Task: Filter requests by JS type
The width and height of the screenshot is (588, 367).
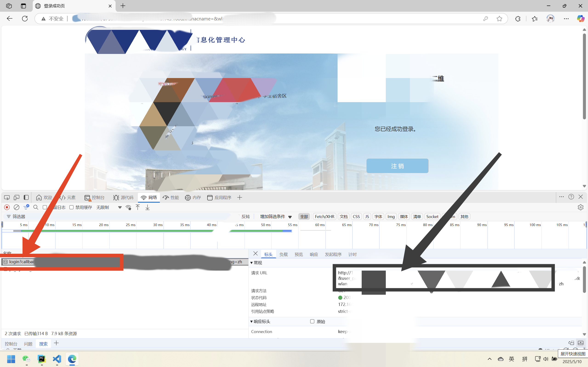Action: click(x=367, y=216)
